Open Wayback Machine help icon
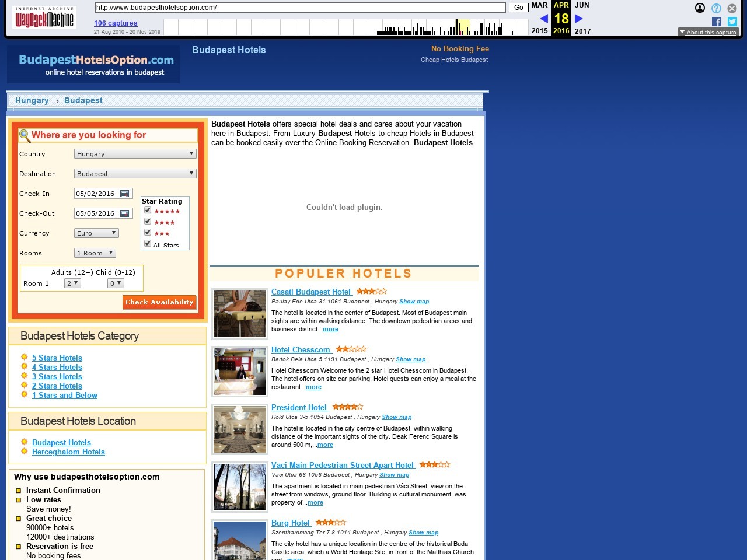747x560 pixels. click(716, 8)
